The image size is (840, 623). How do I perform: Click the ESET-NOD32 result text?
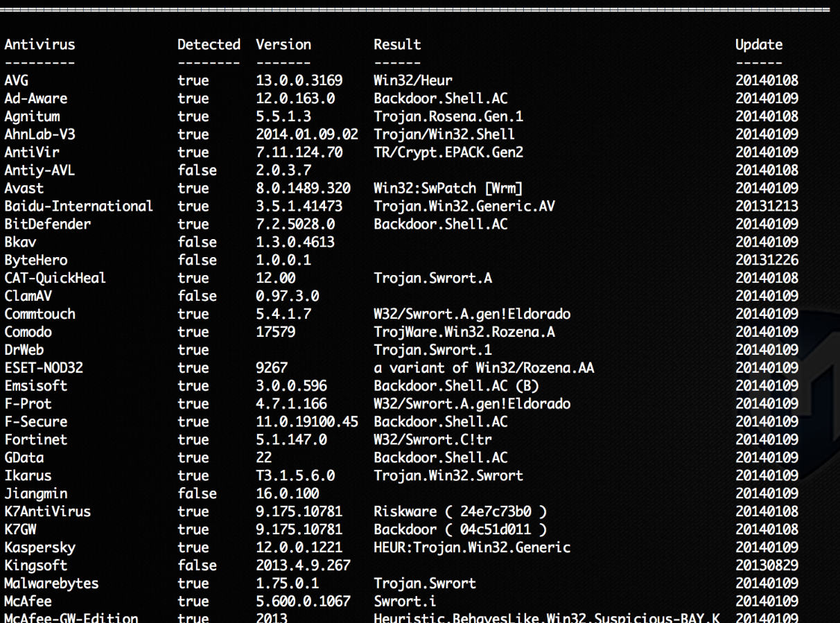point(484,368)
